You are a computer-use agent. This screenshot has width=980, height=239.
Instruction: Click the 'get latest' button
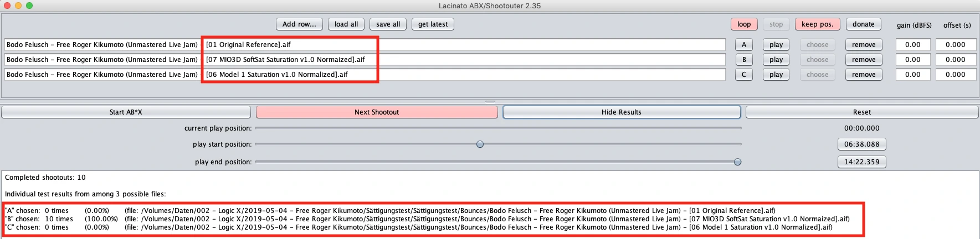pos(433,24)
